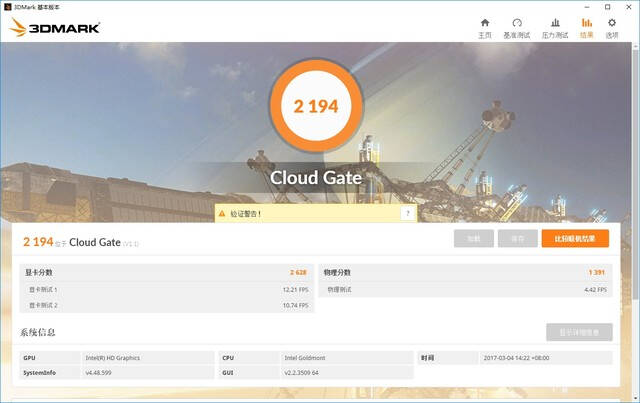
Task: Click the grey Load (加载) button
Action: (x=473, y=238)
